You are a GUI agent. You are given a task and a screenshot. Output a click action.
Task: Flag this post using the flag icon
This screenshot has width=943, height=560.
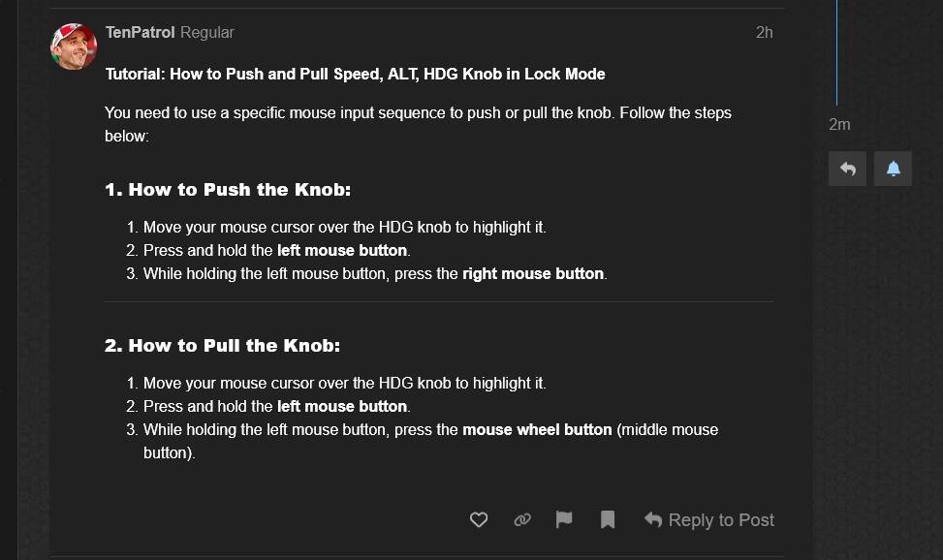pyautogui.click(x=564, y=519)
